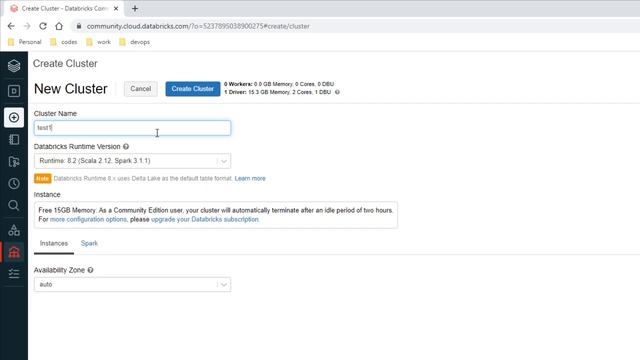Open the more configuration options link
This screenshot has width=640, height=360.
(x=88, y=219)
